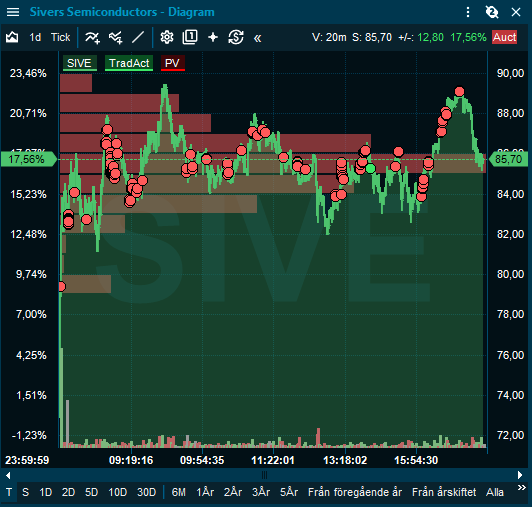Select the 30D timeframe

146,492
